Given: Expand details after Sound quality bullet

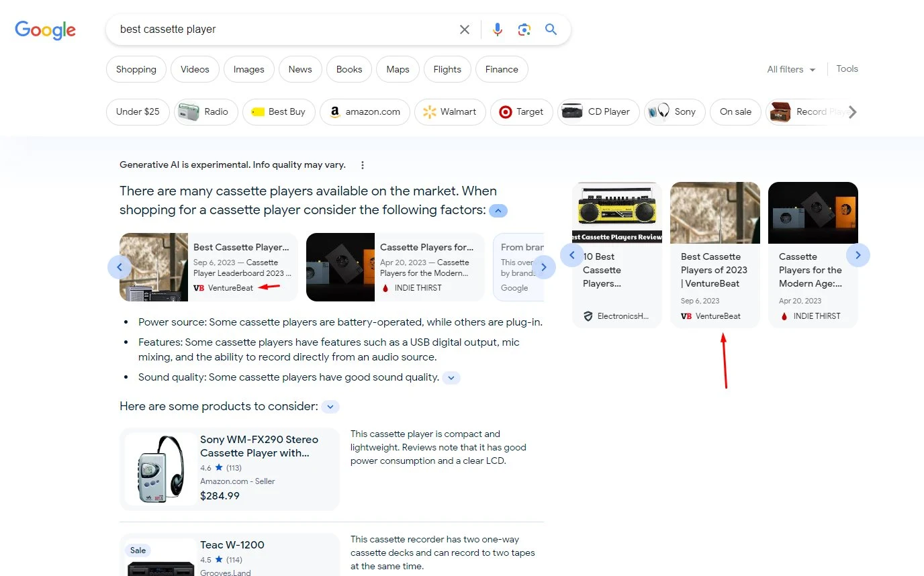Looking at the screenshot, I should 452,378.
